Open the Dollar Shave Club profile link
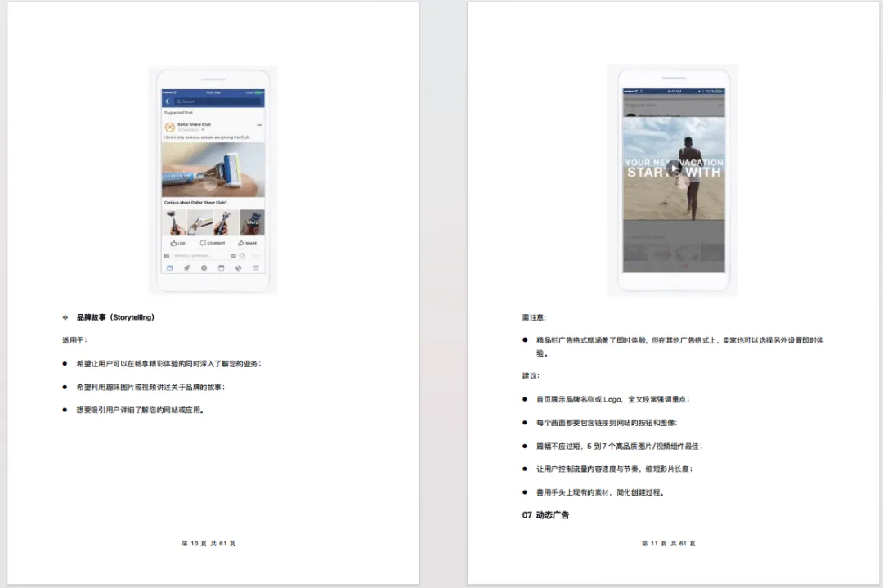 click(194, 124)
